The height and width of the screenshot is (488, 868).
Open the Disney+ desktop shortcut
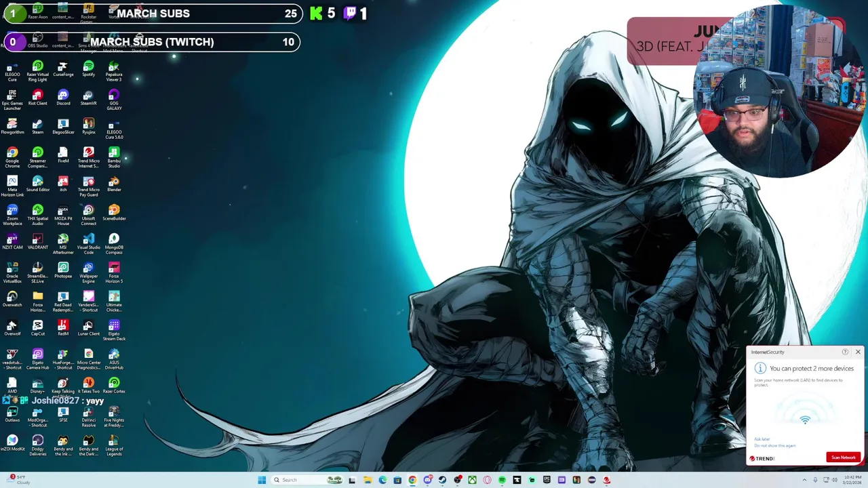tap(38, 386)
